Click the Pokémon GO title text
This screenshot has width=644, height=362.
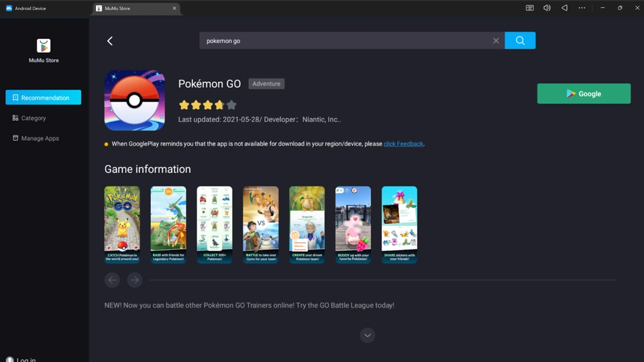click(x=209, y=84)
